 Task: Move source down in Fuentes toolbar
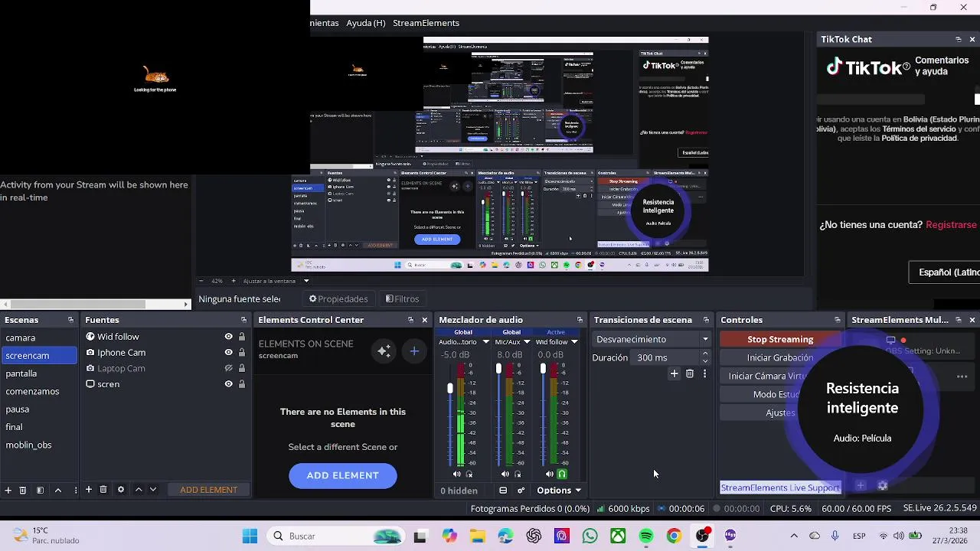[x=153, y=490]
